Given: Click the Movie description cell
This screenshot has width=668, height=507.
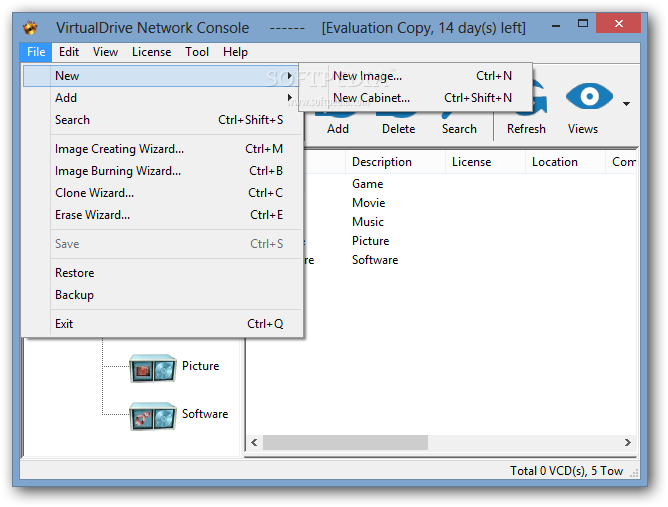Looking at the screenshot, I should pos(369,203).
